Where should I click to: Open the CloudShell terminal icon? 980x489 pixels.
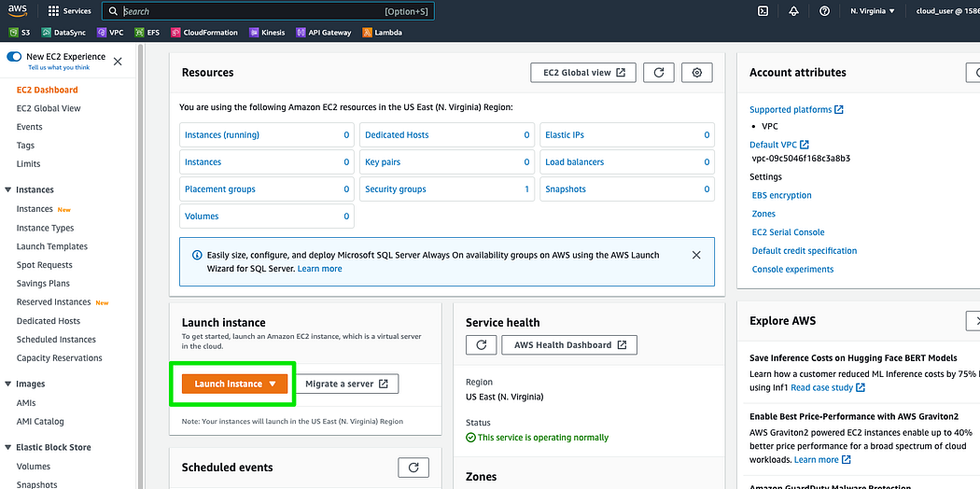coord(763,10)
